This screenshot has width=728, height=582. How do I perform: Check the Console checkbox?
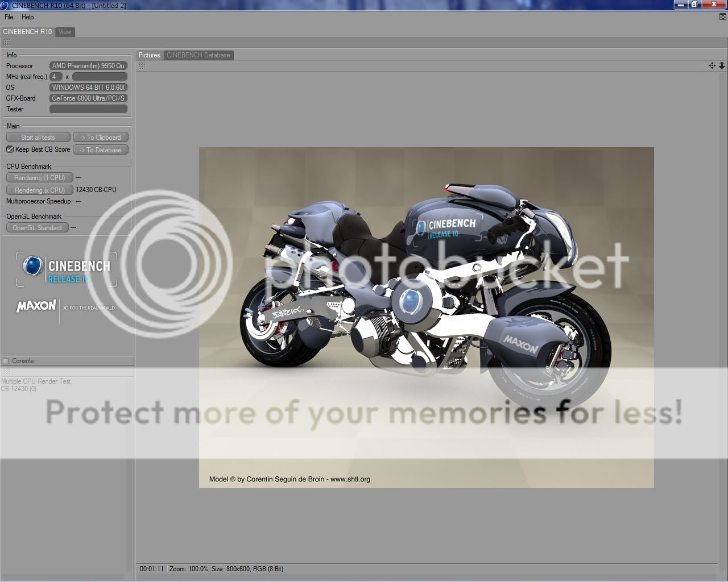tap(5, 360)
